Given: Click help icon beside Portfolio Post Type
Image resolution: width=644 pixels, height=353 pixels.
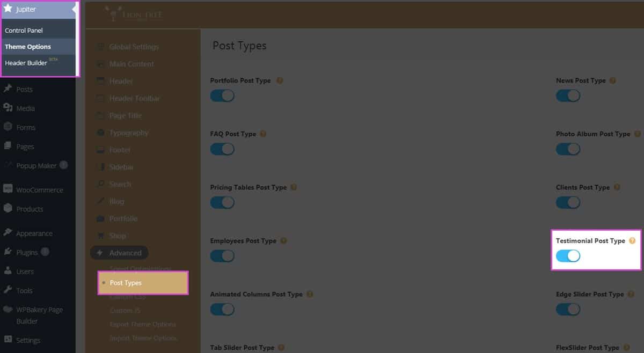Looking at the screenshot, I should 280,80.
